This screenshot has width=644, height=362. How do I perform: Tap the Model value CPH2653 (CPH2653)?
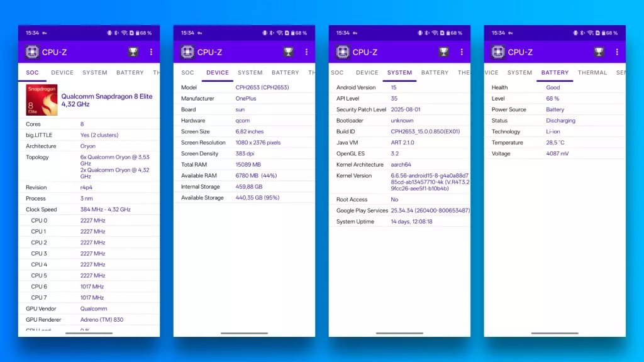(262, 87)
